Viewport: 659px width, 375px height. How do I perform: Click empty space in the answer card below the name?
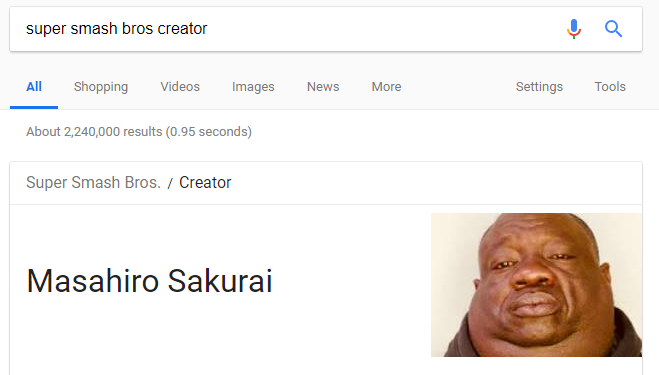(x=210, y=336)
